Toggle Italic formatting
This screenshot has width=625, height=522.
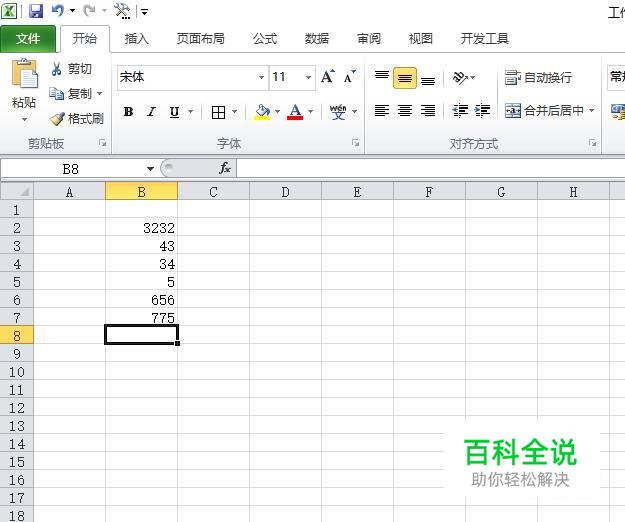(151, 112)
